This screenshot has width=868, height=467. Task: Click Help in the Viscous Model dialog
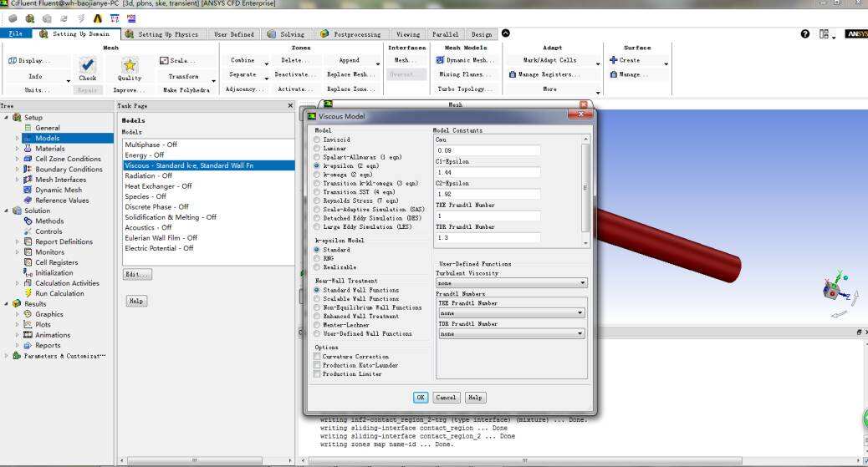(x=475, y=398)
